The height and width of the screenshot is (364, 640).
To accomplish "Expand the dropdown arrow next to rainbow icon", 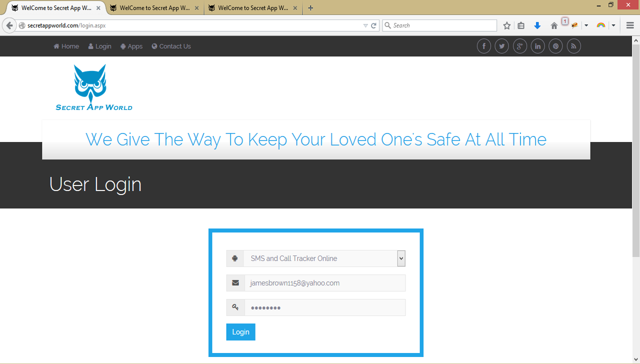I will [x=613, y=25].
